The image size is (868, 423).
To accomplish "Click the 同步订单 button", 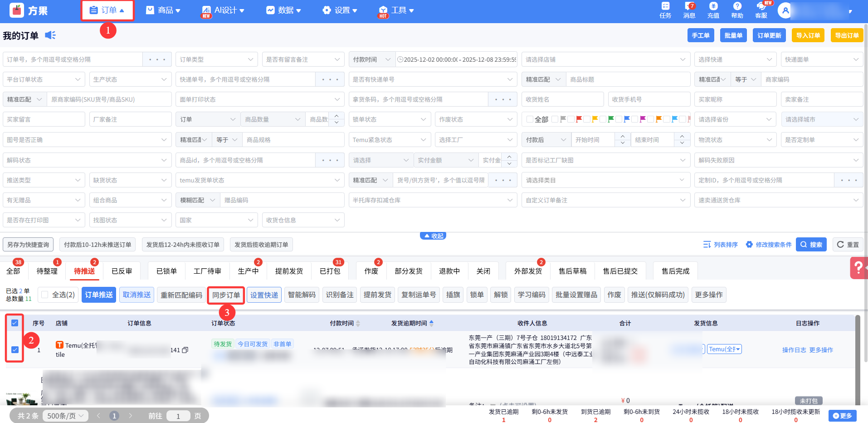I will [x=226, y=295].
